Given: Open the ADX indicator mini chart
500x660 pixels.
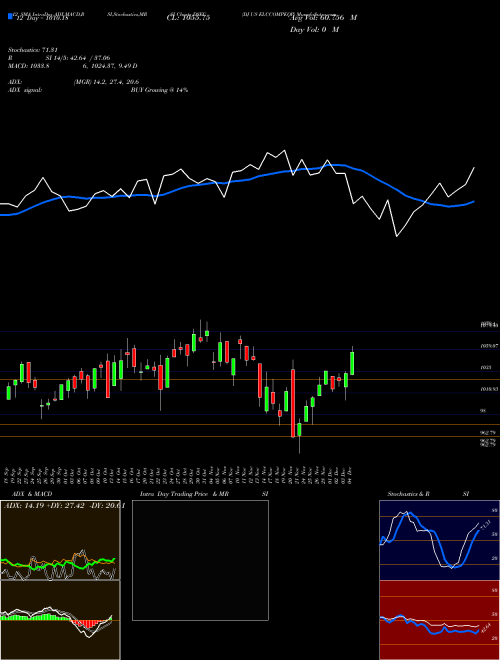Looking at the screenshot, I should point(60,540).
